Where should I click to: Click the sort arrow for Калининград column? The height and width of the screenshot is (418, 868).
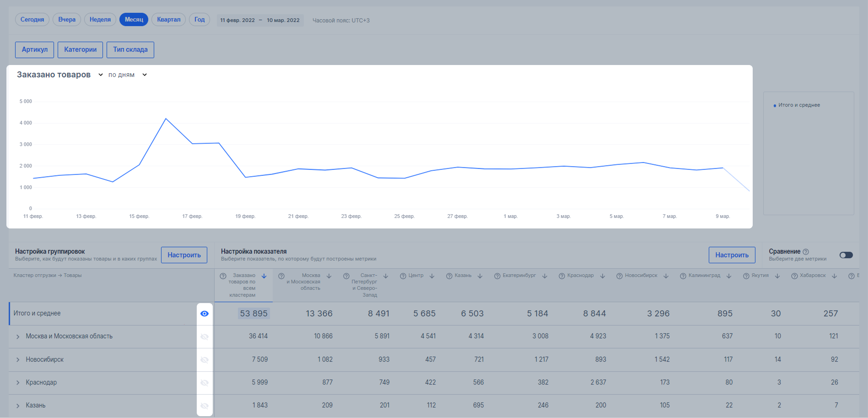(x=729, y=276)
